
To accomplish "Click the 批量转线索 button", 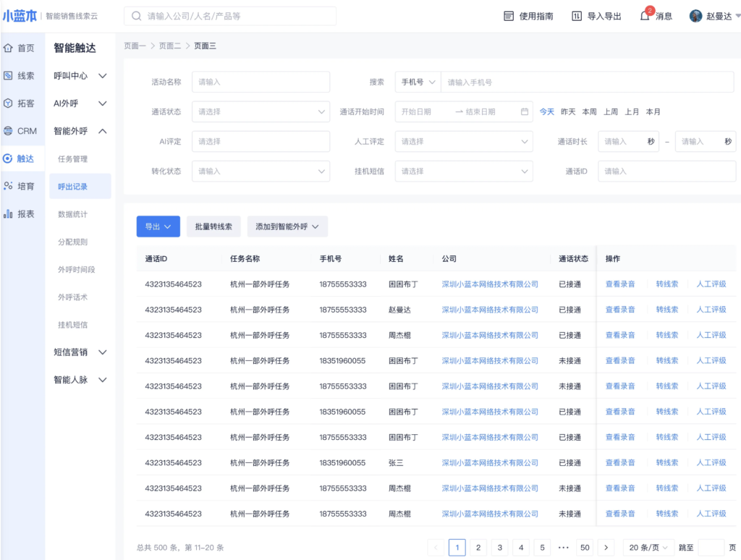I will pos(213,226).
